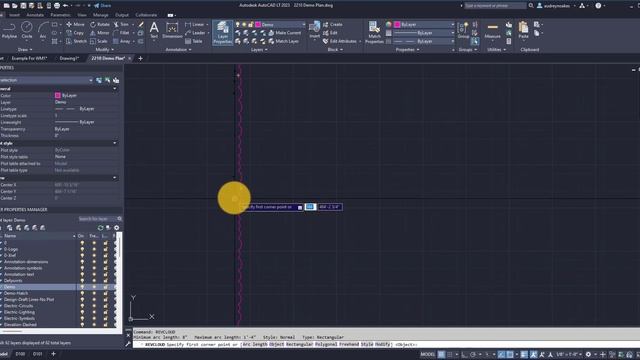Click Undo arrow in quick access toolbar

(65, 6)
